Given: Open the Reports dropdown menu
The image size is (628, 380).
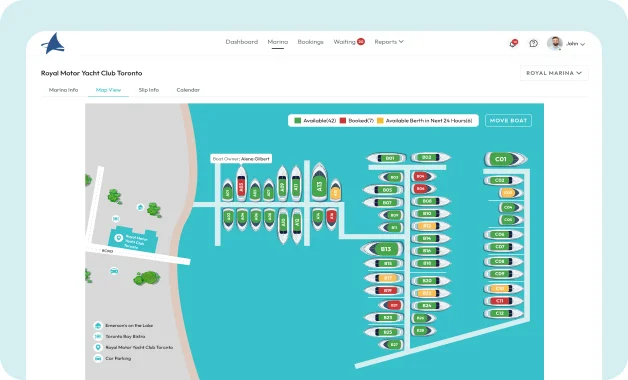Looking at the screenshot, I should coord(389,42).
